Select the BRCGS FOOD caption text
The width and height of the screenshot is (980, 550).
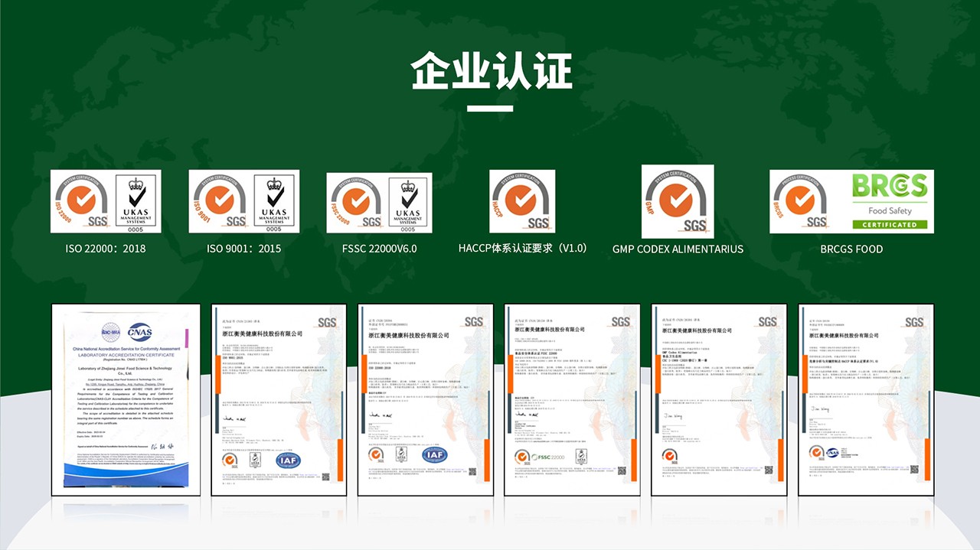click(x=851, y=249)
